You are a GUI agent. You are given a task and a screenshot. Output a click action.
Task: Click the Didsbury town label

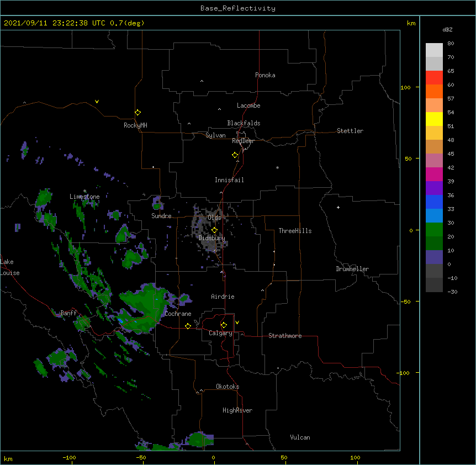pos(212,238)
